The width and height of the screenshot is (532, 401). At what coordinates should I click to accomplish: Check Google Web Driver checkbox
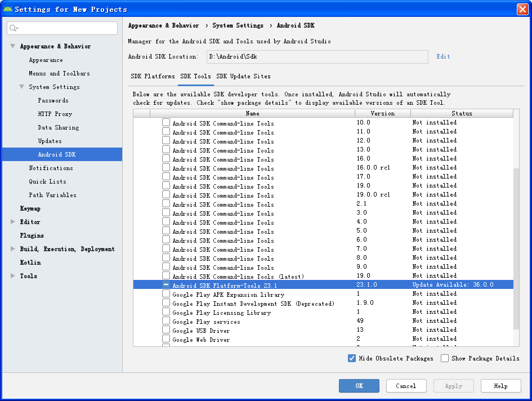tap(166, 339)
